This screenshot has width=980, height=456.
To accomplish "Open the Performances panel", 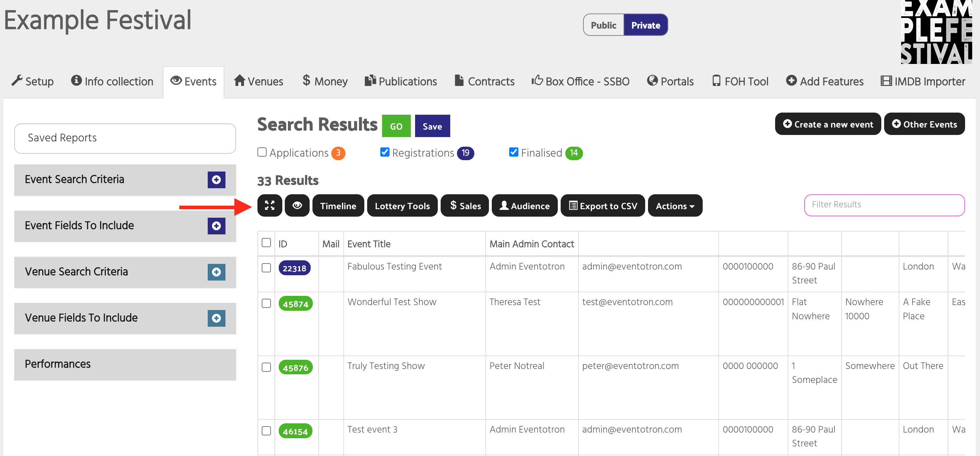I will (x=125, y=364).
